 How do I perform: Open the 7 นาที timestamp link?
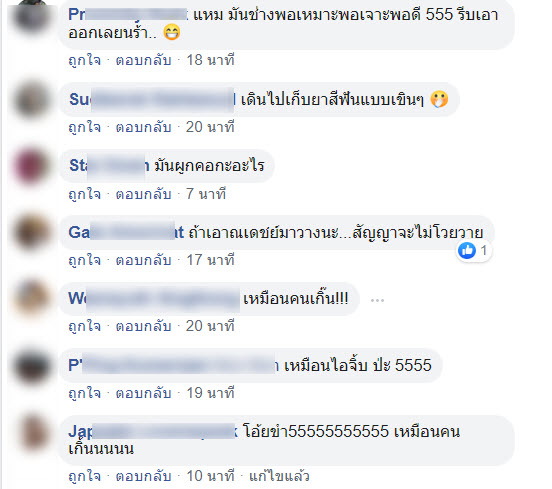tap(206, 194)
